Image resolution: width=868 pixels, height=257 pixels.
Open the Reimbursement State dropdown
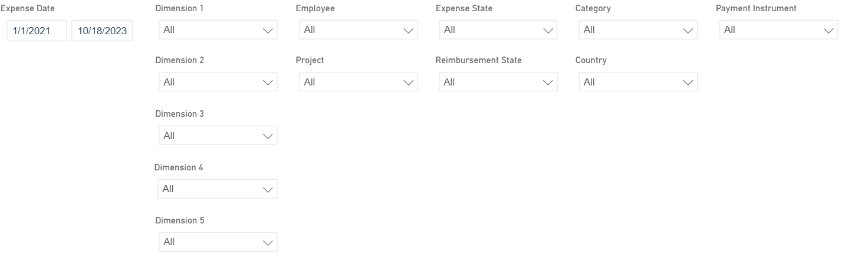pyautogui.click(x=498, y=83)
